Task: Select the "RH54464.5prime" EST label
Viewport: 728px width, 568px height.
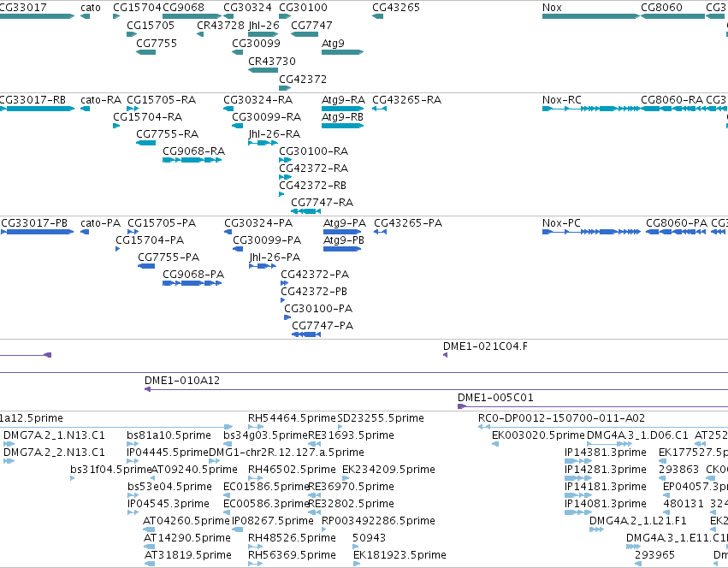Action: pyautogui.click(x=292, y=418)
